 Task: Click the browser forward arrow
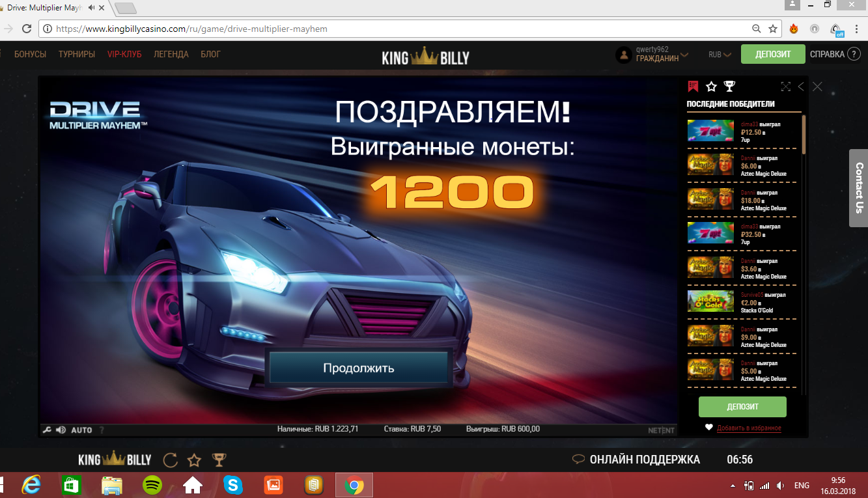(x=8, y=29)
